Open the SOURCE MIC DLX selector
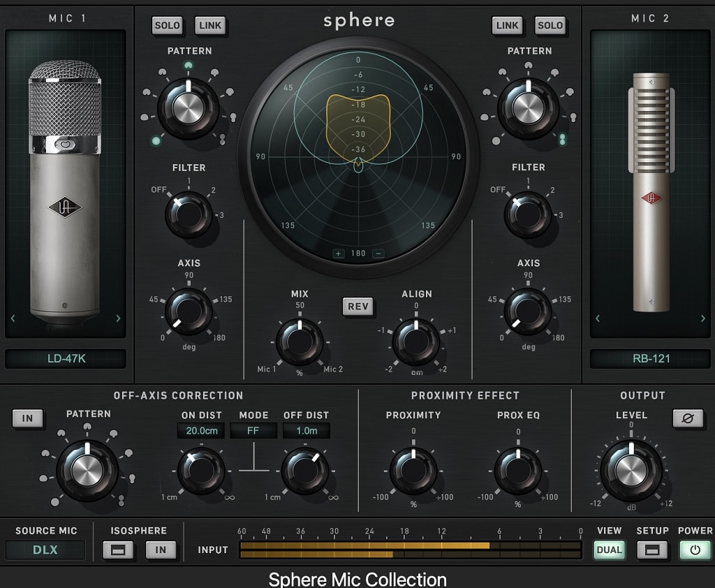The image size is (715, 588). 45,550
